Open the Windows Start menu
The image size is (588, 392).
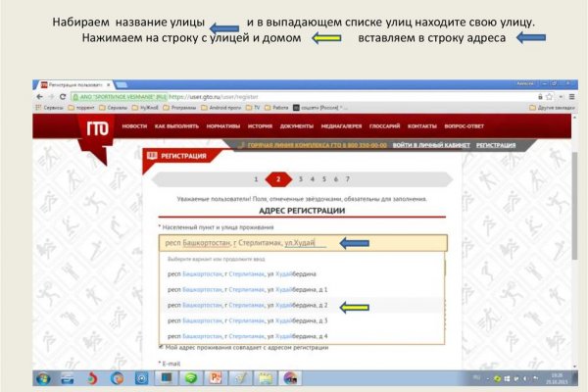click(44, 377)
